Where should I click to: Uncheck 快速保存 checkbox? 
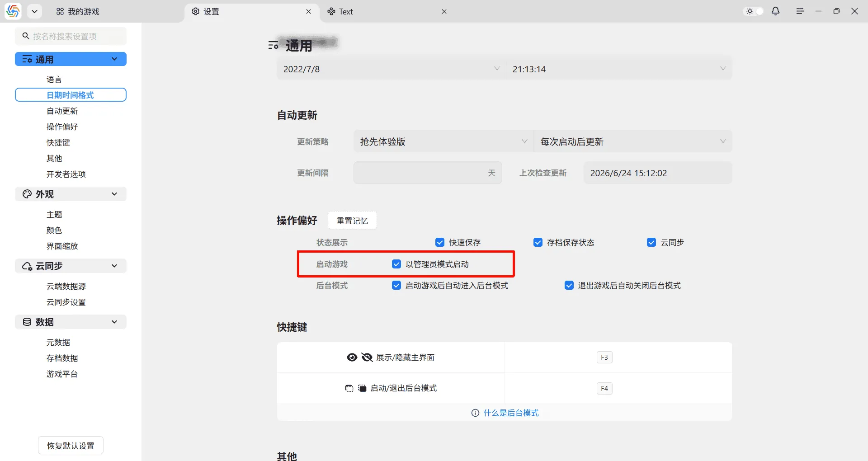(440, 242)
